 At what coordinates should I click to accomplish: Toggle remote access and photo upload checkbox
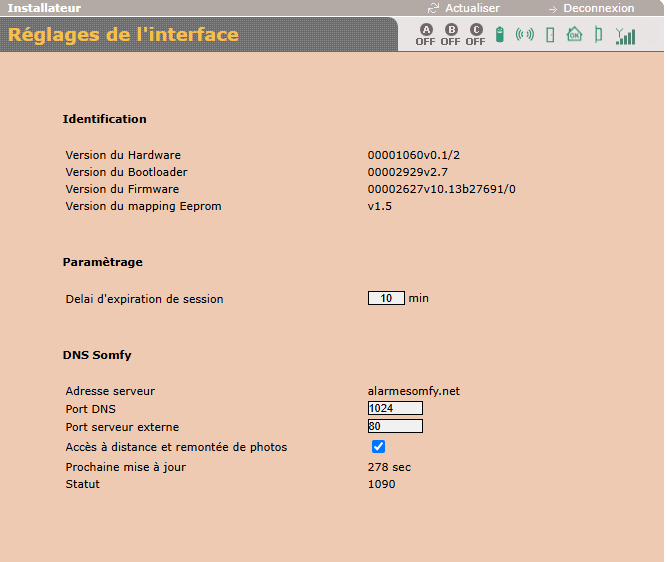378,447
